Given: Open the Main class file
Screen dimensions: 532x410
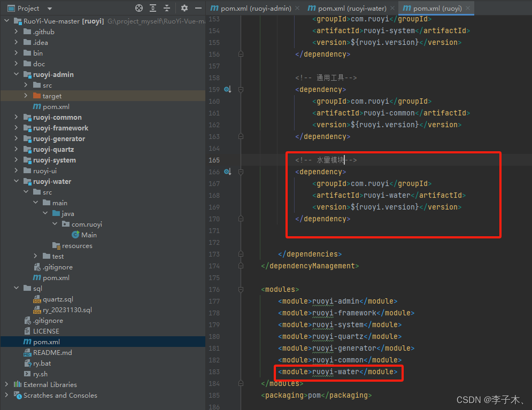Looking at the screenshot, I should 89,235.
